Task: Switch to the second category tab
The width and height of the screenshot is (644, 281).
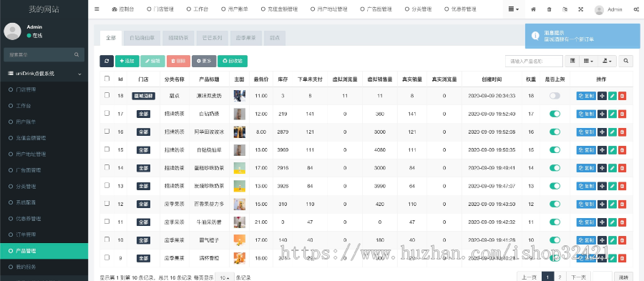Action: click(142, 38)
